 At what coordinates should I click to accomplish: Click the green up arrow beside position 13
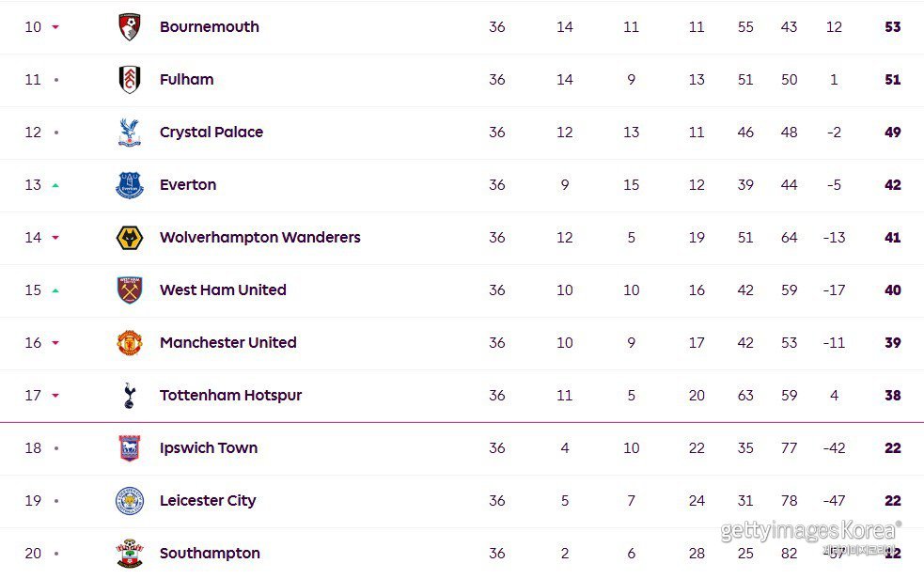[x=55, y=185]
